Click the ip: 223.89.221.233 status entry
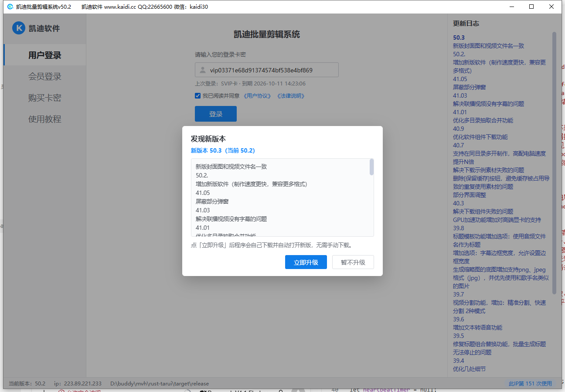 coord(78,383)
